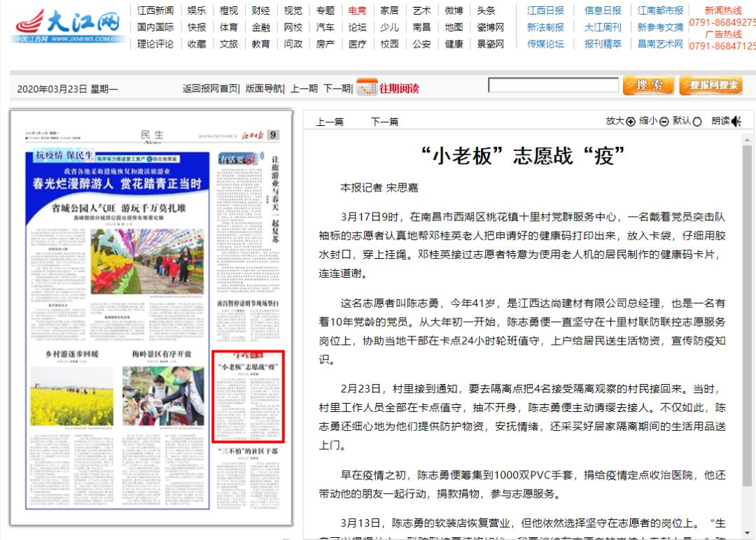Go to 下一期 next issue

337,88
